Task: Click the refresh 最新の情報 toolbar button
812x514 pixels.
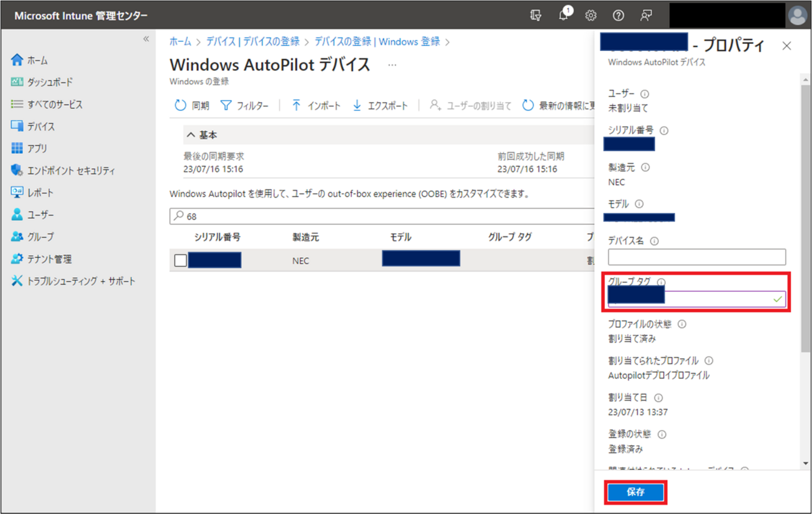Action: pyautogui.click(x=558, y=106)
